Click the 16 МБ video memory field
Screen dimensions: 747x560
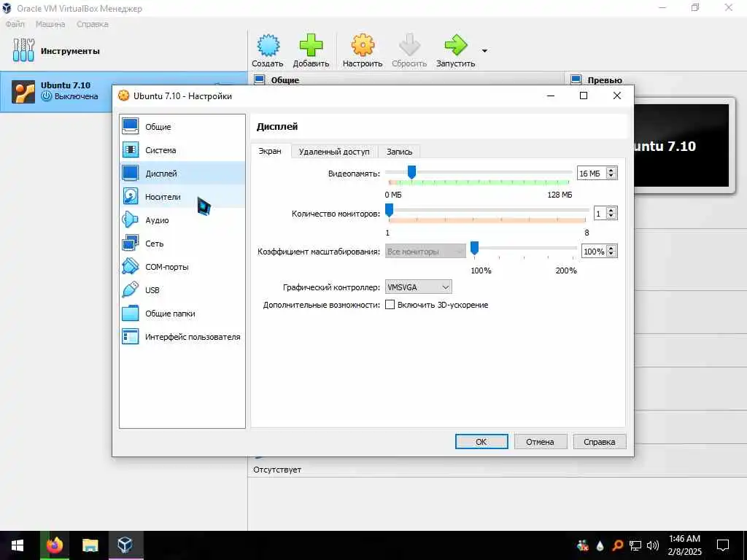coord(591,174)
